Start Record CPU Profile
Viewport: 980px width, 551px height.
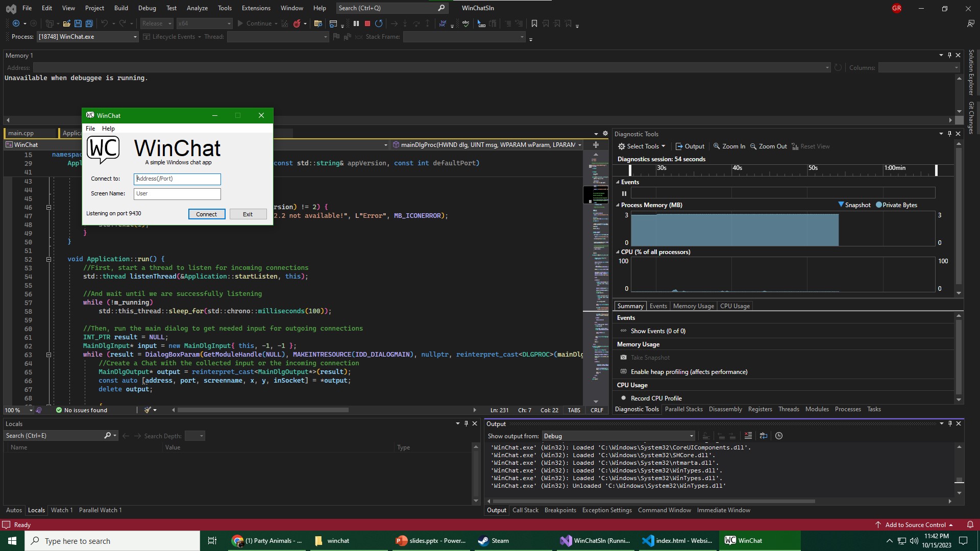pos(656,398)
